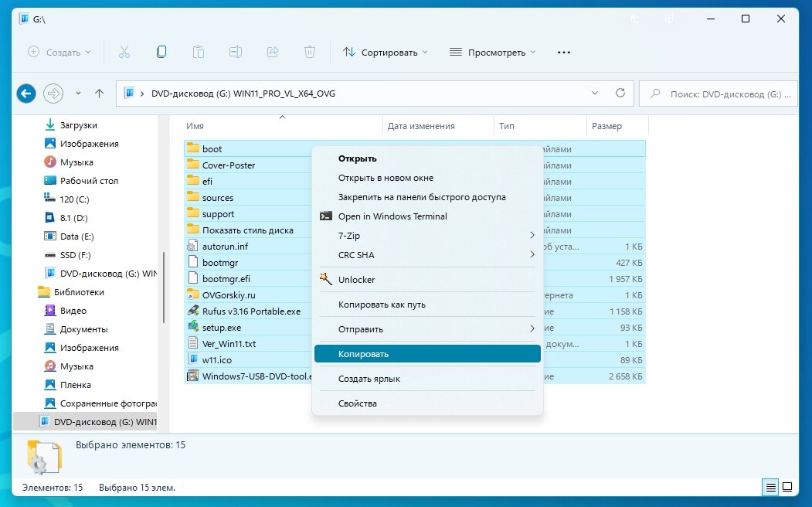Click the Windows Terminal icon in context menu
The image size is (812, 507).
326,216
